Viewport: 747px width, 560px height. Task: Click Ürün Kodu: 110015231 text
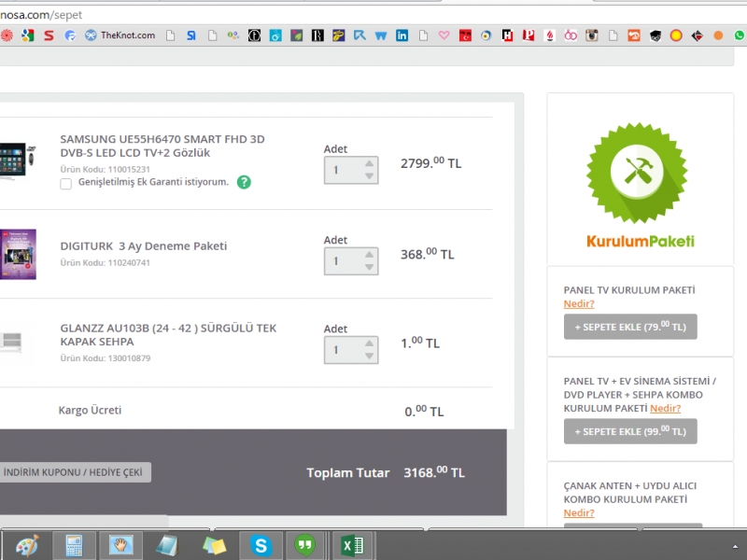(x=105, y=169)
